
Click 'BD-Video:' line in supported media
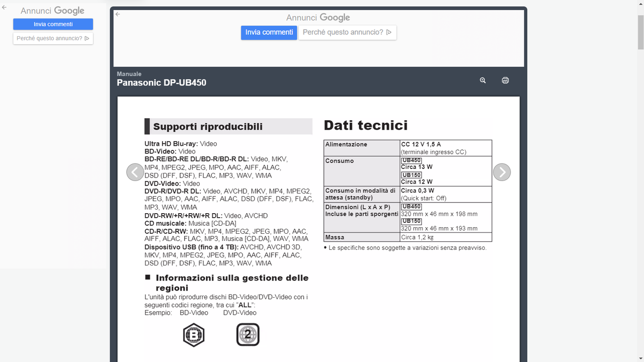click(x=170, y=151)
